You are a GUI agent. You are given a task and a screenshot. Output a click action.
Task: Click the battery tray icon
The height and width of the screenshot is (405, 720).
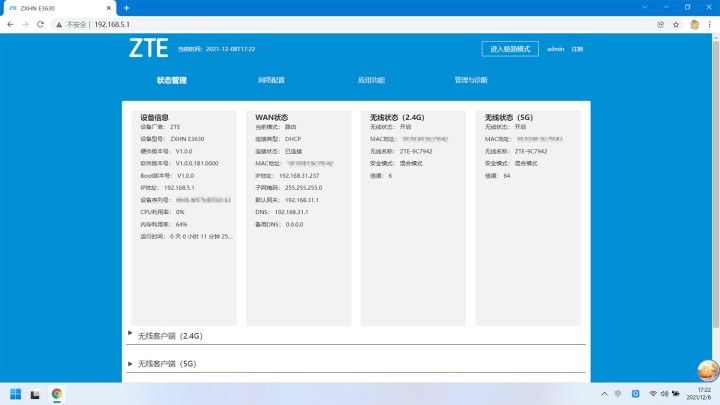pyautogui.click(x=676, y=394)
